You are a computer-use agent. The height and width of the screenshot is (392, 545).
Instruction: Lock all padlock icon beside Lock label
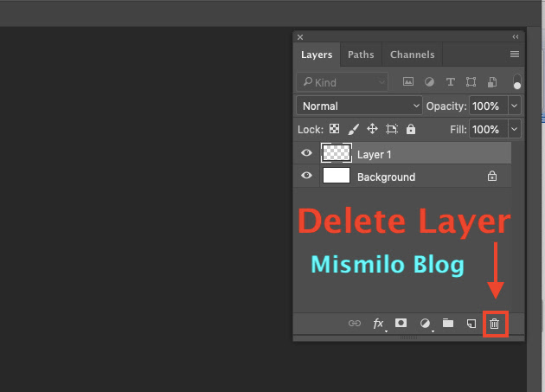coord(411,129)
